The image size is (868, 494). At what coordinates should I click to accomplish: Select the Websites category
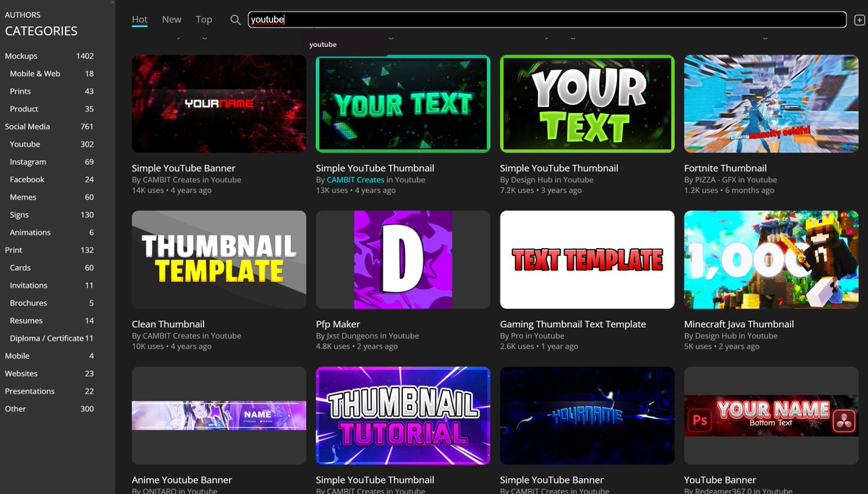[49, 374]
